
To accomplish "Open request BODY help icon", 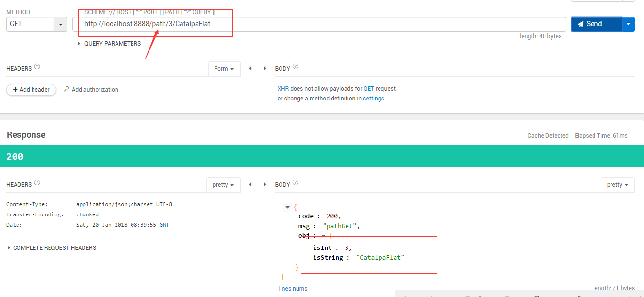I will [296, 67].
